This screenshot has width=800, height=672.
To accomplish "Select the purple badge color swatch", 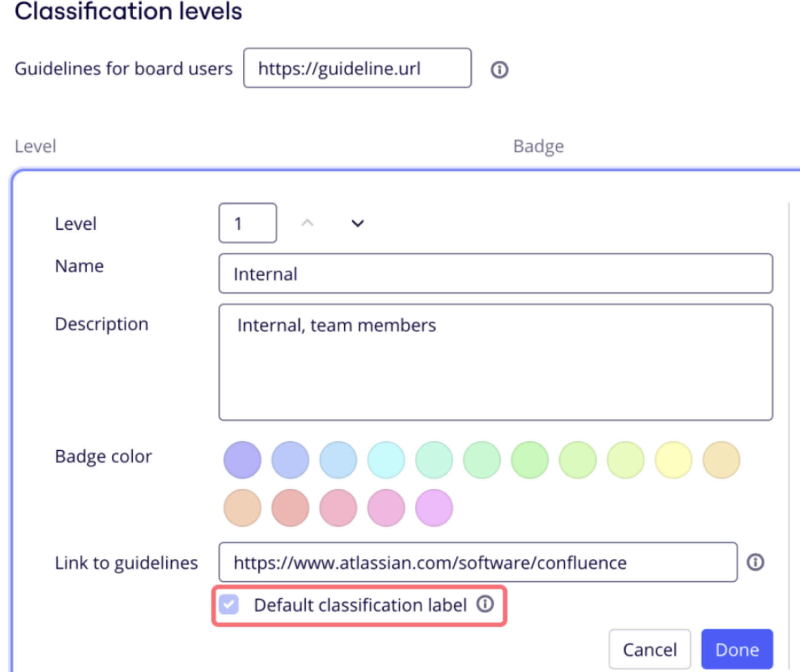I will [x=242, y=460].
